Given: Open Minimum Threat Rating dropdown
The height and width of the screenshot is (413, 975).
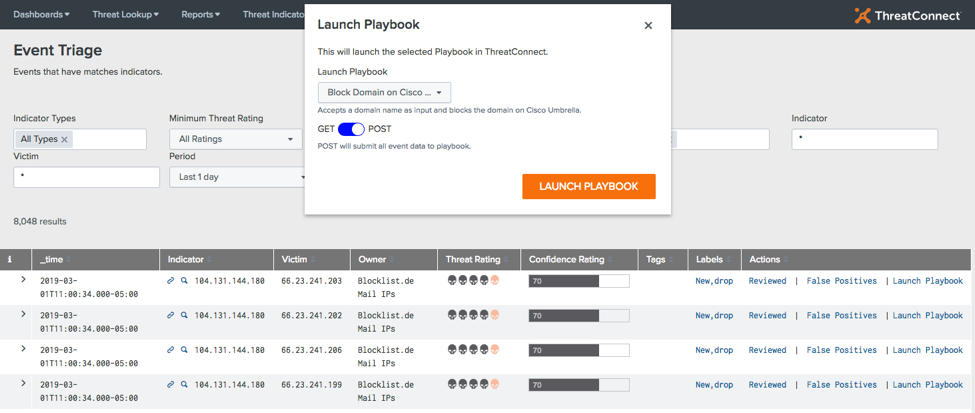Looking at the screenshot, I should point(236,139).
